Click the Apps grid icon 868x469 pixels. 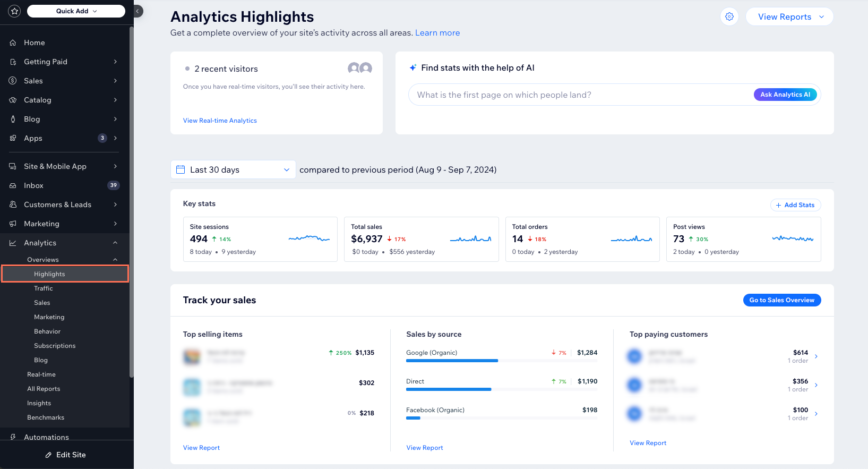tap(13, 138)
